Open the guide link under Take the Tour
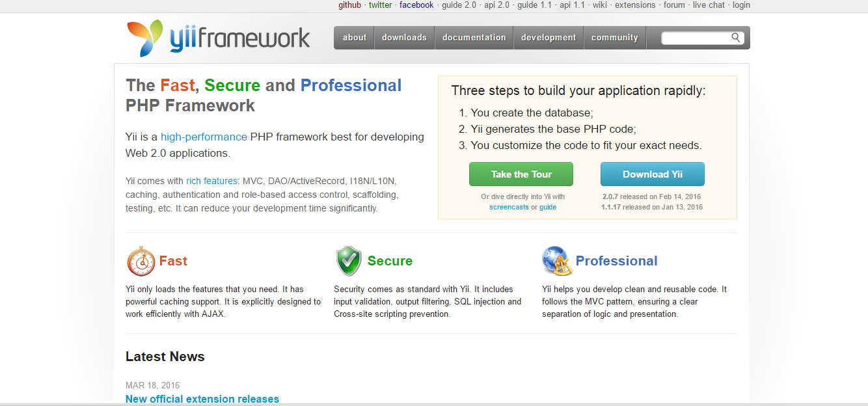The height and width of the screenshot is (406, 868). [548, 207]
